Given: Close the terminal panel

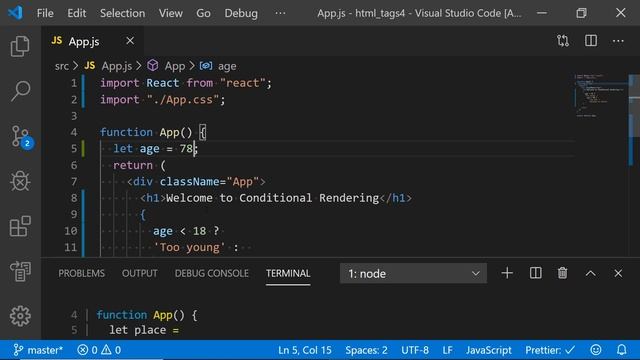Looking at the screenshot, I should tap(618, 273).
